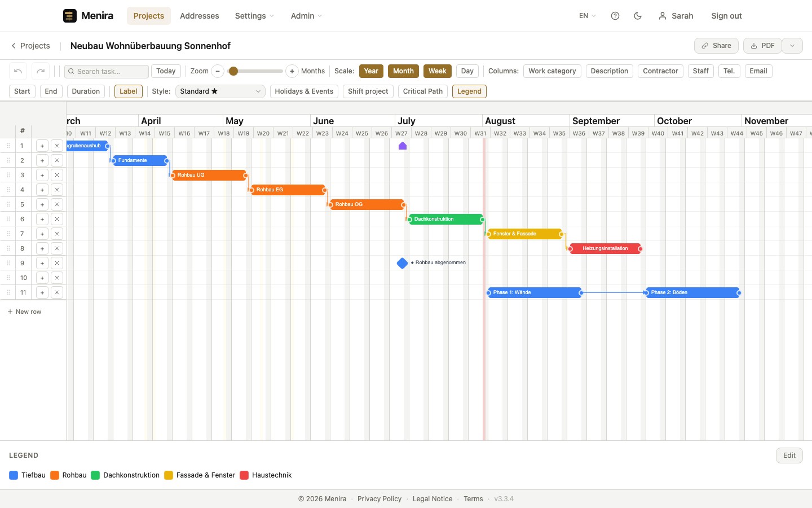Open the Addresses tab
This screenshot has height=508, width=812.
click(x=200, y=16)
